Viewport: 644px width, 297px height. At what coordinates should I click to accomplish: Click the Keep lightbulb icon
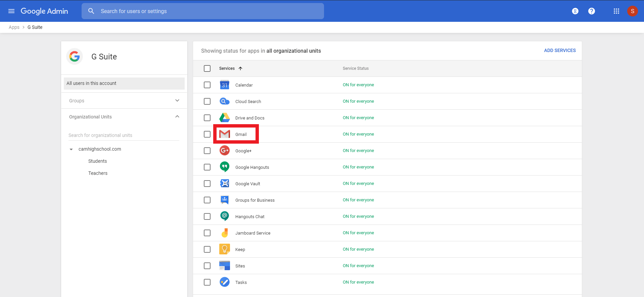tap(225, 249)
